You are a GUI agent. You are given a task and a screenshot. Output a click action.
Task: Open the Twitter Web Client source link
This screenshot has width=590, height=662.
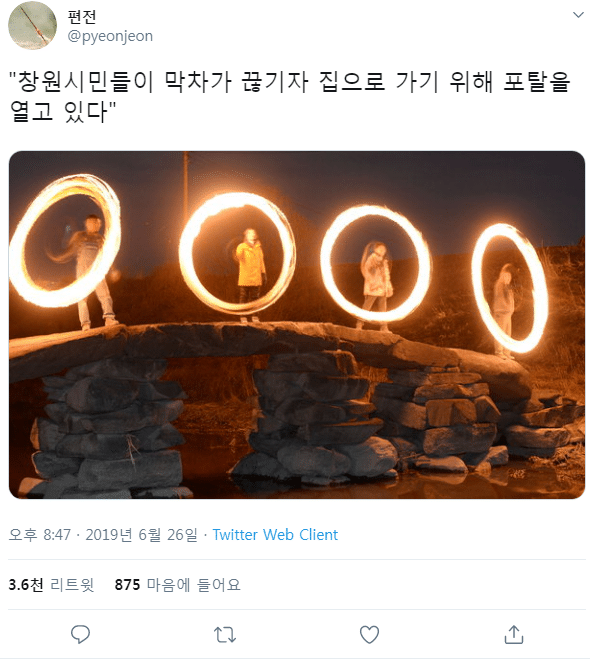tap(275, 535)
